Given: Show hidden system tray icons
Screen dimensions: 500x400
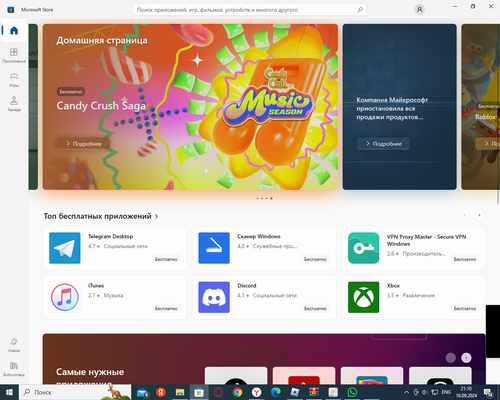Looking at the screenshot, I should 406,392.
